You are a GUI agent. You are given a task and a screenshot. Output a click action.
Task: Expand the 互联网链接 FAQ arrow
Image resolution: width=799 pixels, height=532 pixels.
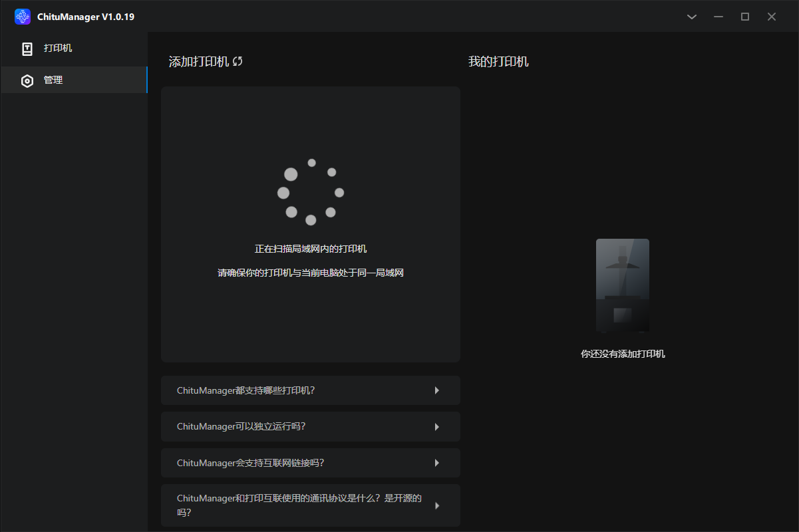[x=437, y=463]
